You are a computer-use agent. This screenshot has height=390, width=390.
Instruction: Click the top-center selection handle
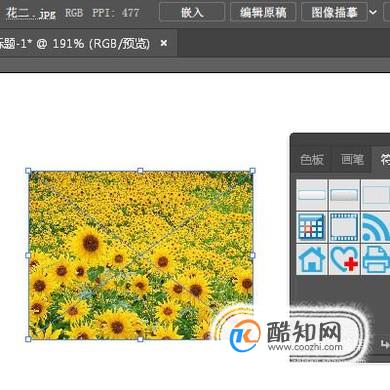click(x=140, y=171)
